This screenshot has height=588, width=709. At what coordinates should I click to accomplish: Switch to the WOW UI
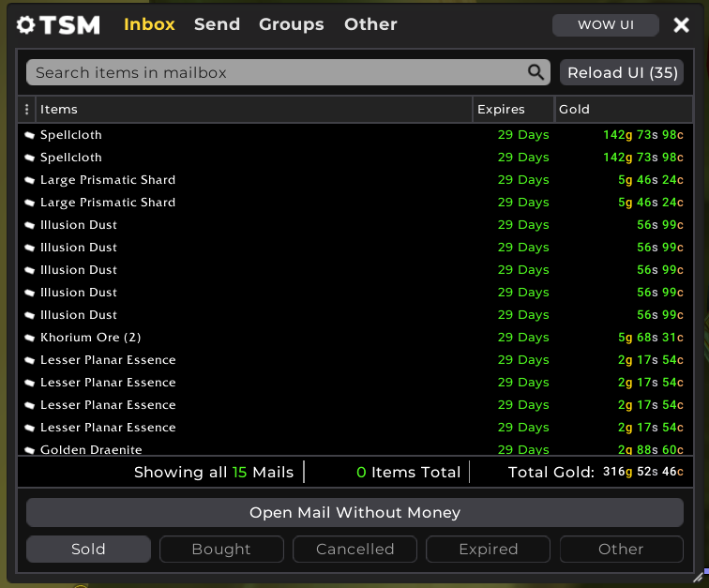pyautogui.click(x=606, y=25)
